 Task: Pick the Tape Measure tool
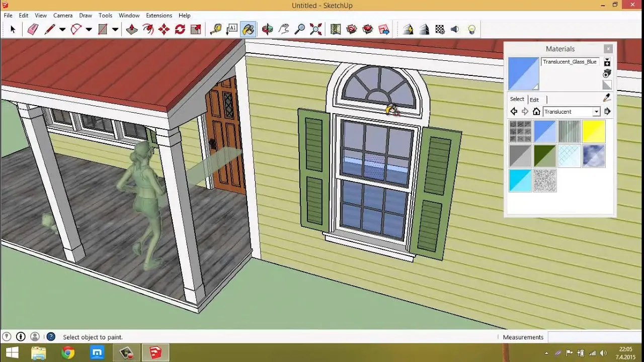pyautogui.click(x=216, y=30)
